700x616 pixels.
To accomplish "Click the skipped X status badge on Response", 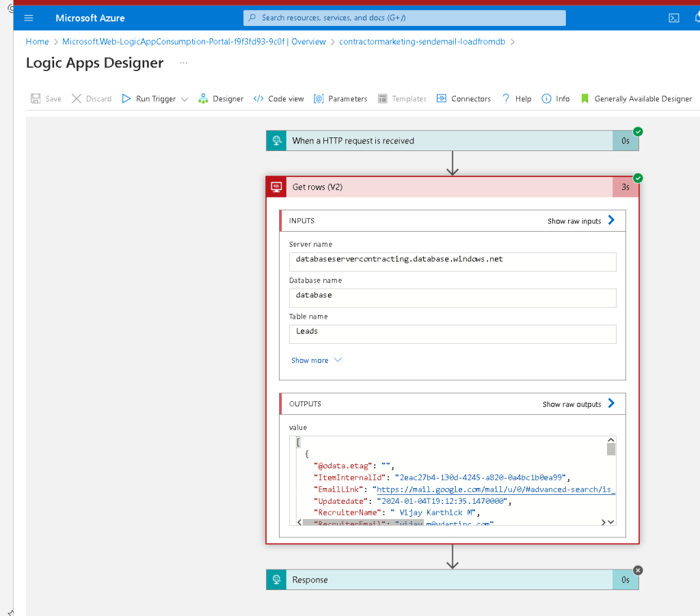I will coord(638,570).
